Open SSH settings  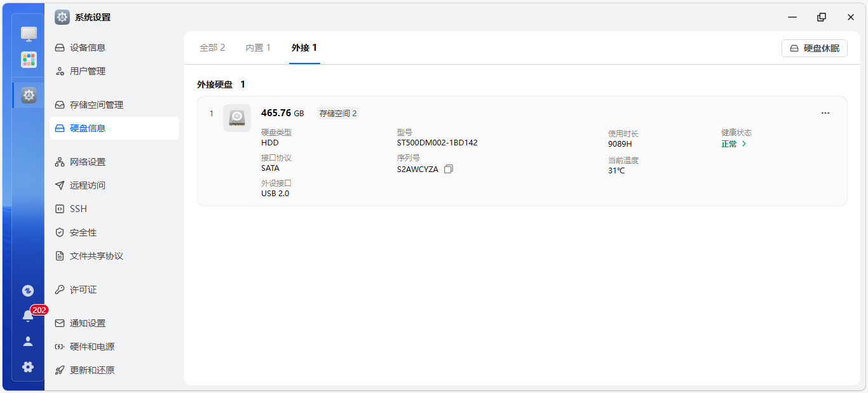point(114,209)
